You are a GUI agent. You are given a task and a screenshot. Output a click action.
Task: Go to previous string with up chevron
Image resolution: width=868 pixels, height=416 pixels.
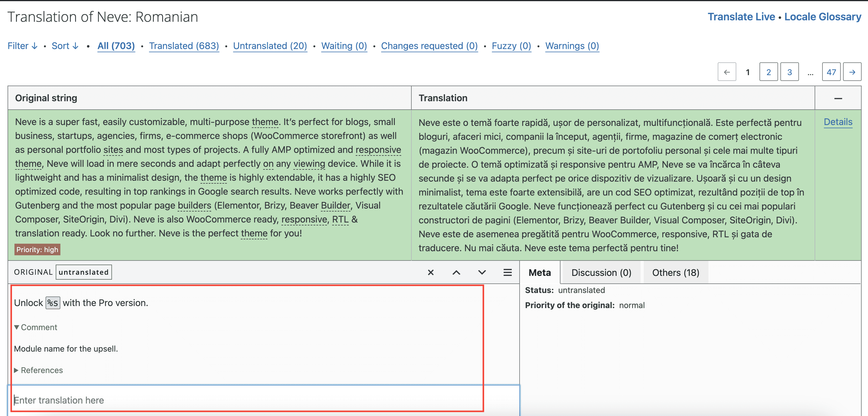(456, 272)
